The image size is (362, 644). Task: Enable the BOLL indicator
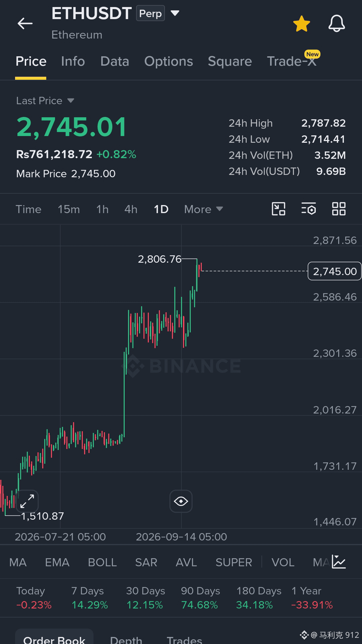click(x=102, y=562)
